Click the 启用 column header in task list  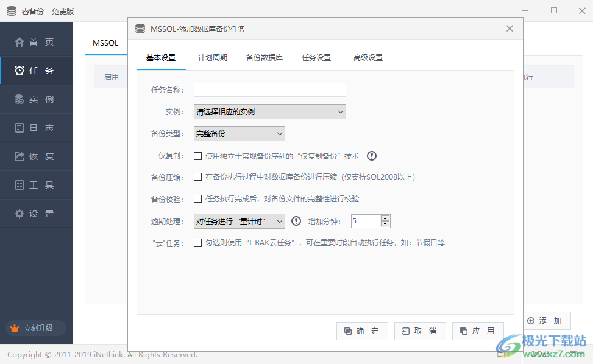pyautogui.click(x=111, y=77)
